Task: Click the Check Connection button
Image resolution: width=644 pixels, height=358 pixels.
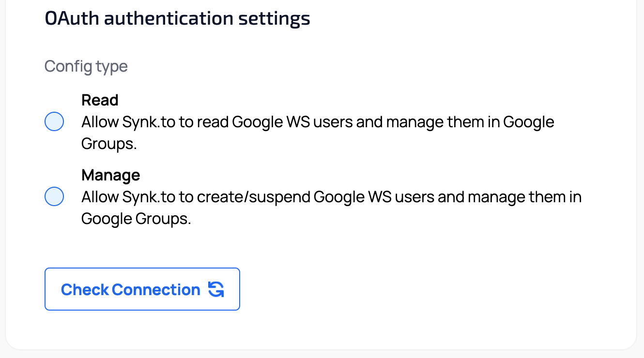Action: point(142,289)
